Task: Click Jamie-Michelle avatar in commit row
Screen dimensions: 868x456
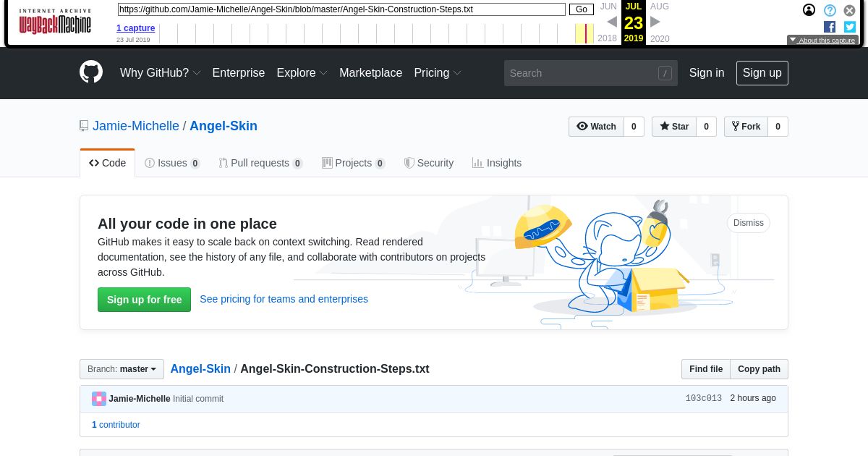Action: pos(99,399)
